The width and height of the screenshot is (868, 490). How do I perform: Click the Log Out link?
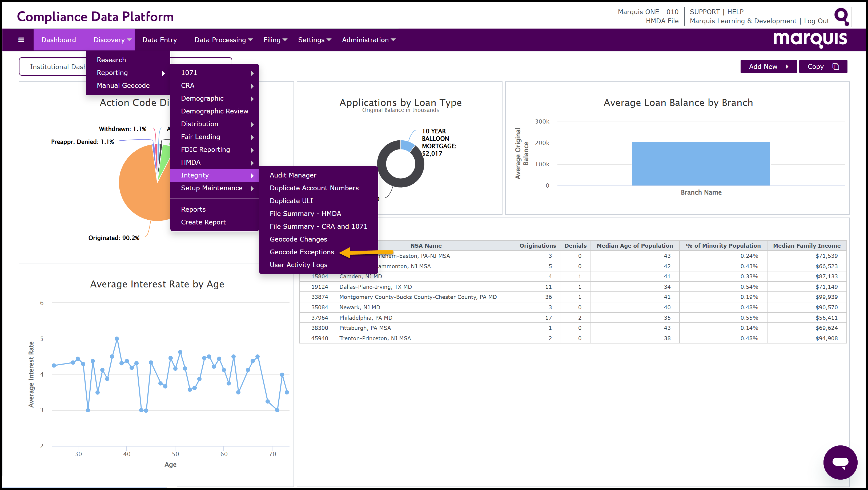tap(816, 21)
